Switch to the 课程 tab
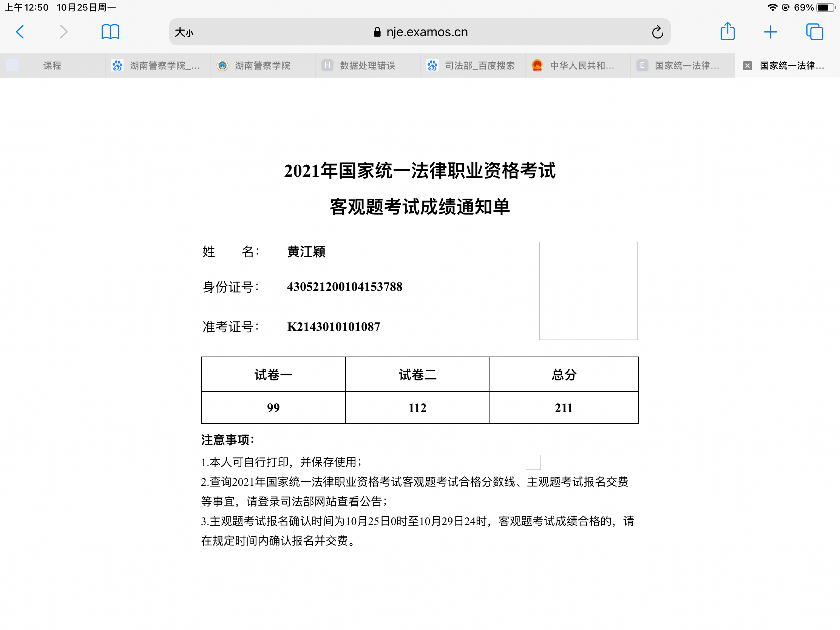This screenshot has height=630, width=840. (52, 66)
